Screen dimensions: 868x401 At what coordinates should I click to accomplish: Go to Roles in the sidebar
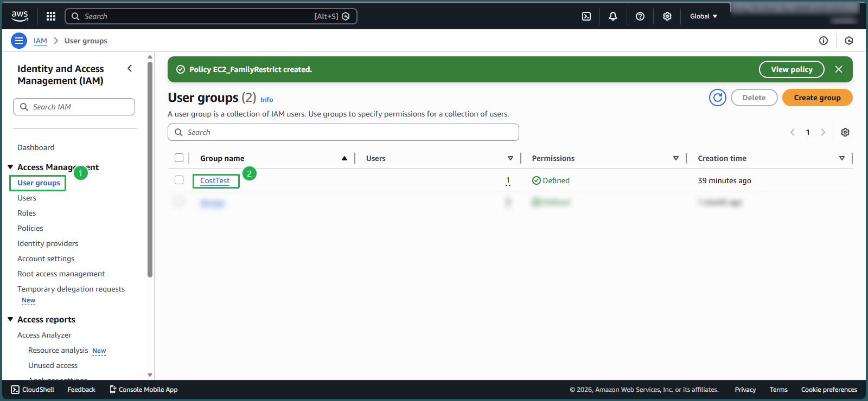coord(27,213)
